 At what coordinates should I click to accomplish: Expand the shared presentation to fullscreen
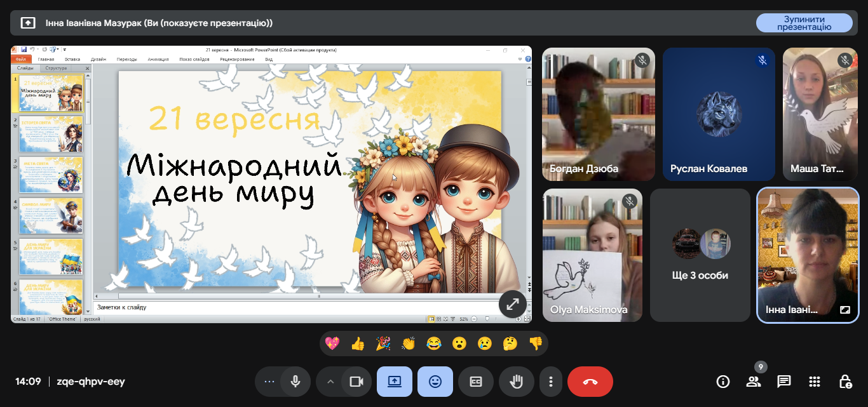pyautogui.click(x=512, y=304)
